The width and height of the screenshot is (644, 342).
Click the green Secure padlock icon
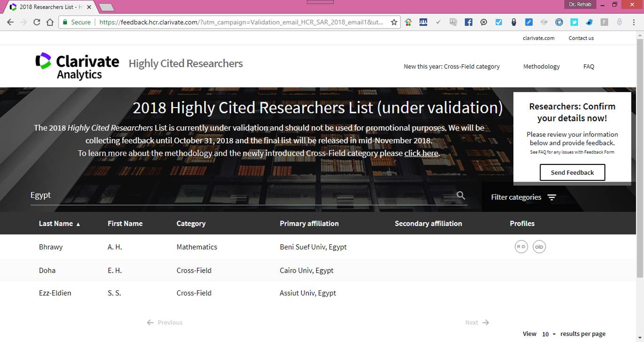click(x=65, y=22)
